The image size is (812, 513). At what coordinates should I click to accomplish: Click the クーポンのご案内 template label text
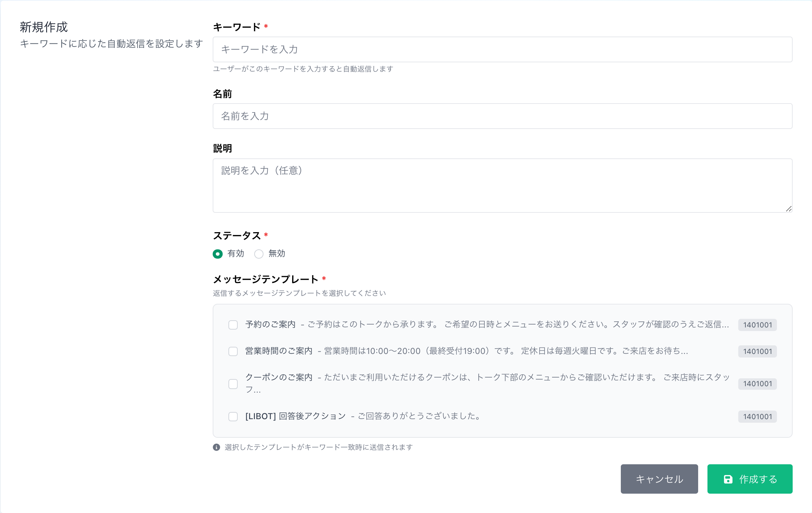point(279,377)
